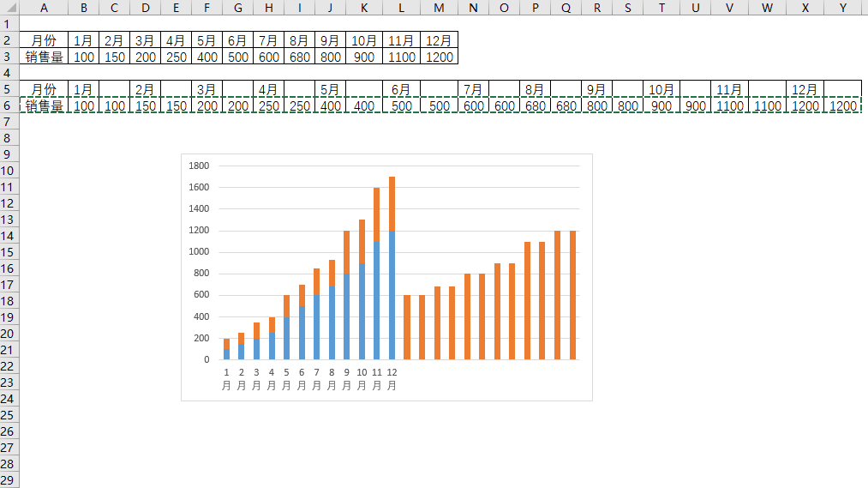Click the 0 label on chart axis

point(207,359)
